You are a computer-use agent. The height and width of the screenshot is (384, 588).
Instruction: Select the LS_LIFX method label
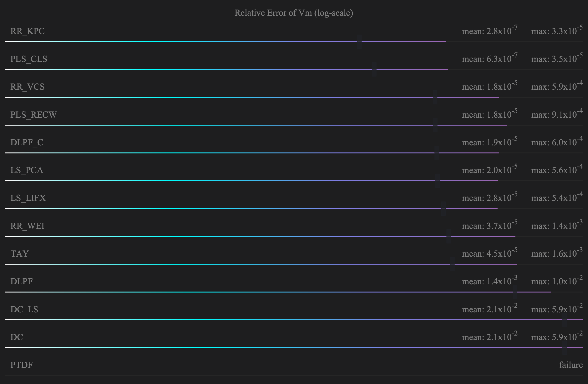click(28, 198)
